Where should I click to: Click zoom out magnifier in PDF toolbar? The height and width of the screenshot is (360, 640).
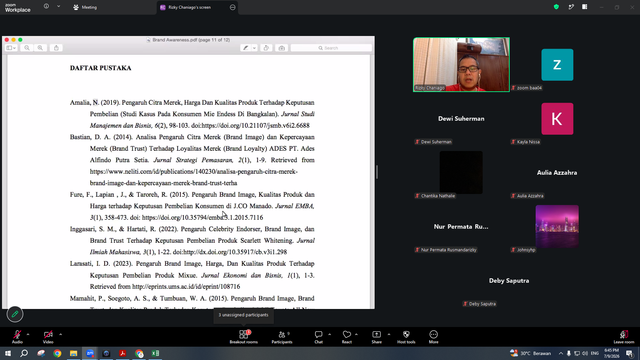pos(27,48)
